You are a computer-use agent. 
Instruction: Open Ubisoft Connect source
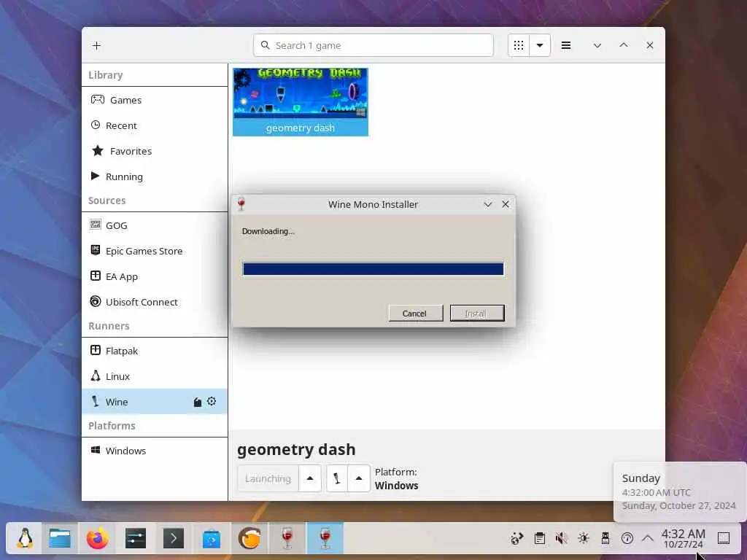[155, 302]
